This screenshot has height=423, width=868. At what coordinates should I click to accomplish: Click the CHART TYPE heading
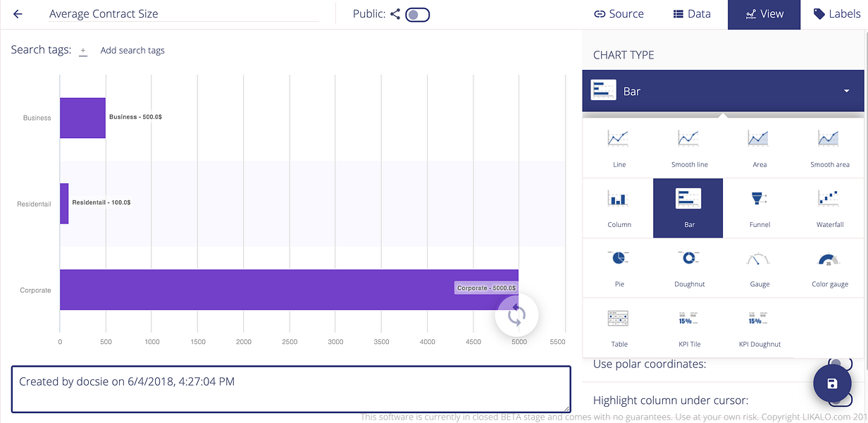click(624, 55)
